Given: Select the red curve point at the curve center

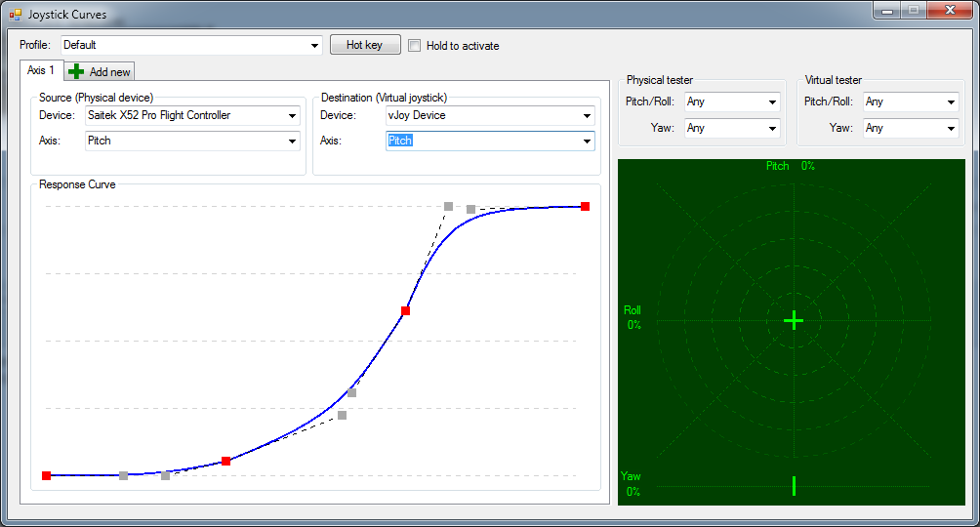Looking at the screenshot, I should tap(406, 310).
